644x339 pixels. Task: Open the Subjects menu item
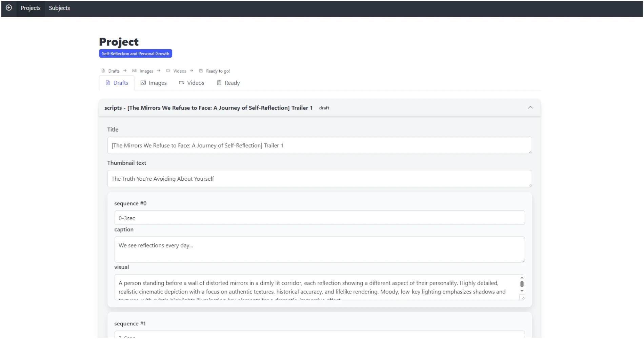tap(59, 8)
